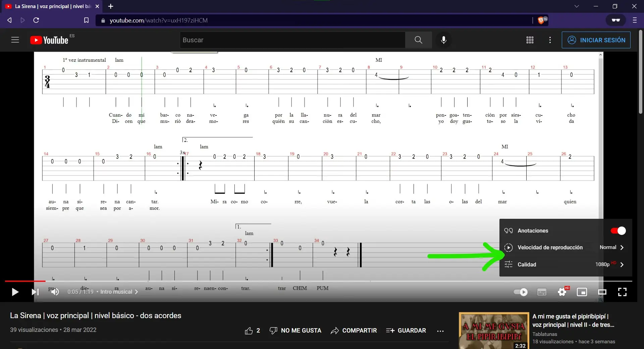Expand the Intro musical chapter list
This screenshot has height=349, width=644.
pyautogui.click(x=119, y=292)
